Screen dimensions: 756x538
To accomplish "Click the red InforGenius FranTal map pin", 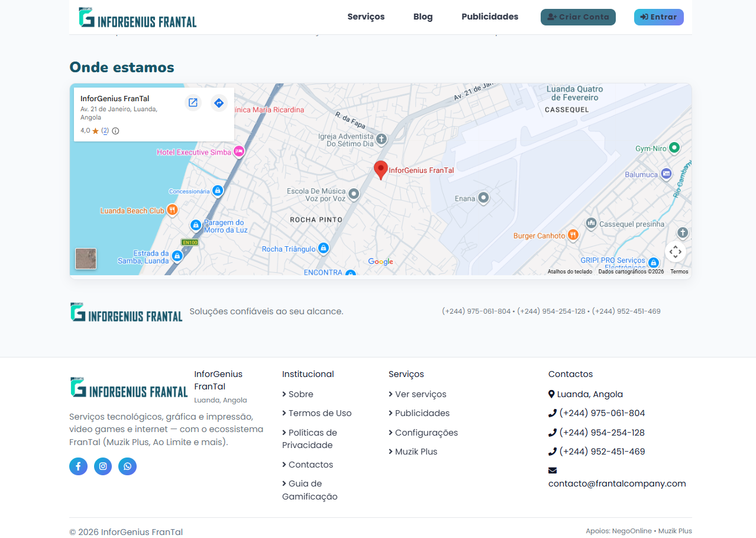I will [381, 170].
